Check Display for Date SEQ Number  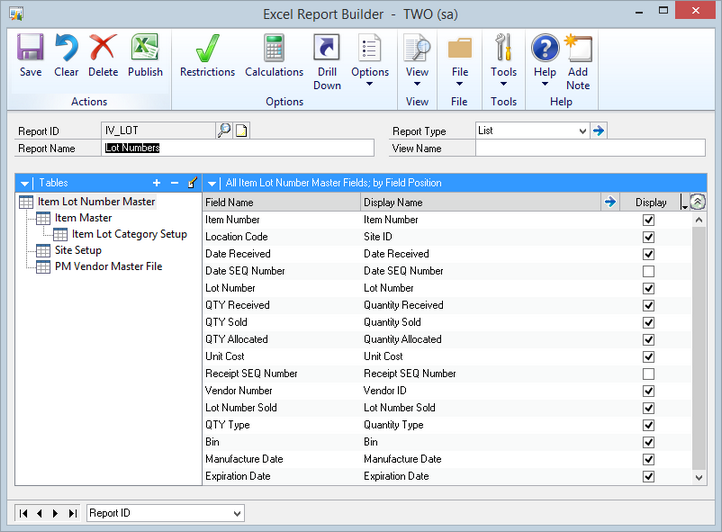click(648, 271)
